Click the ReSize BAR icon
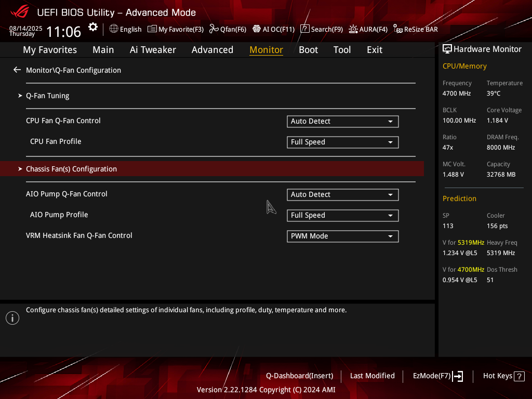The width and height of the screenshot is (532, 399). point(397,29)
